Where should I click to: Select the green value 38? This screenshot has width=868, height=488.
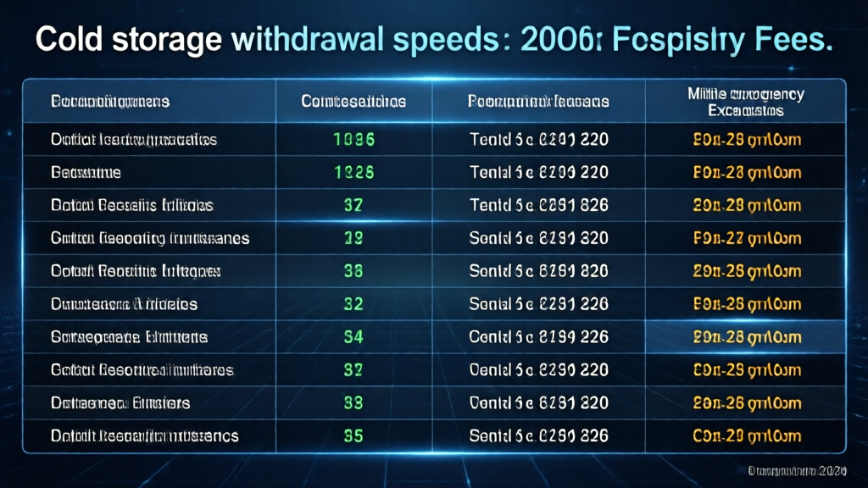pyautogui.click(x=353, y=271)
